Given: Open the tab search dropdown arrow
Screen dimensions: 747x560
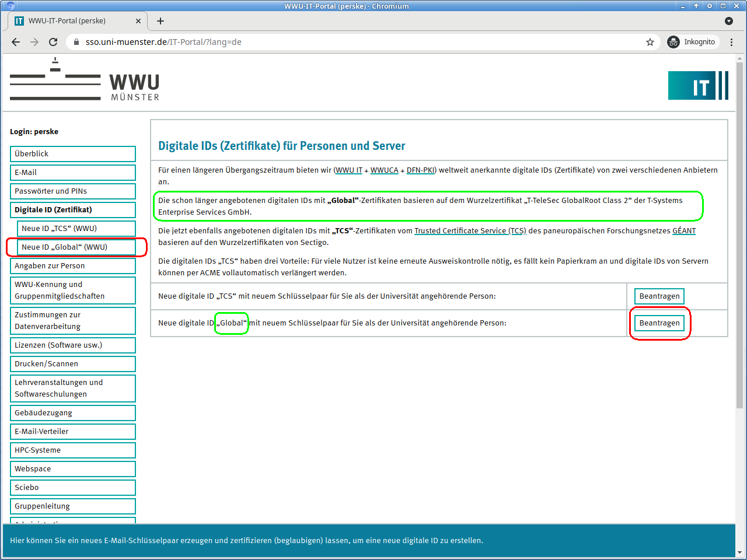Looking at the screenshot, I should [x=728, y=21].
